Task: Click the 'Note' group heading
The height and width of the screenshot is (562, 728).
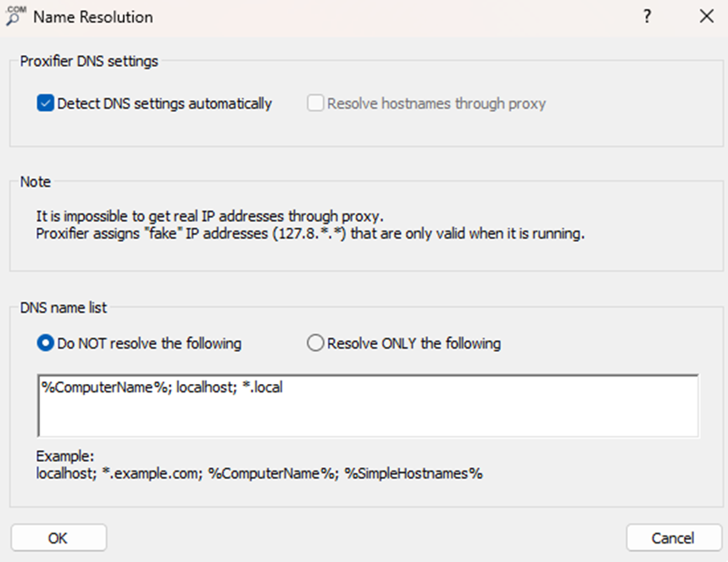Action: 36,181
